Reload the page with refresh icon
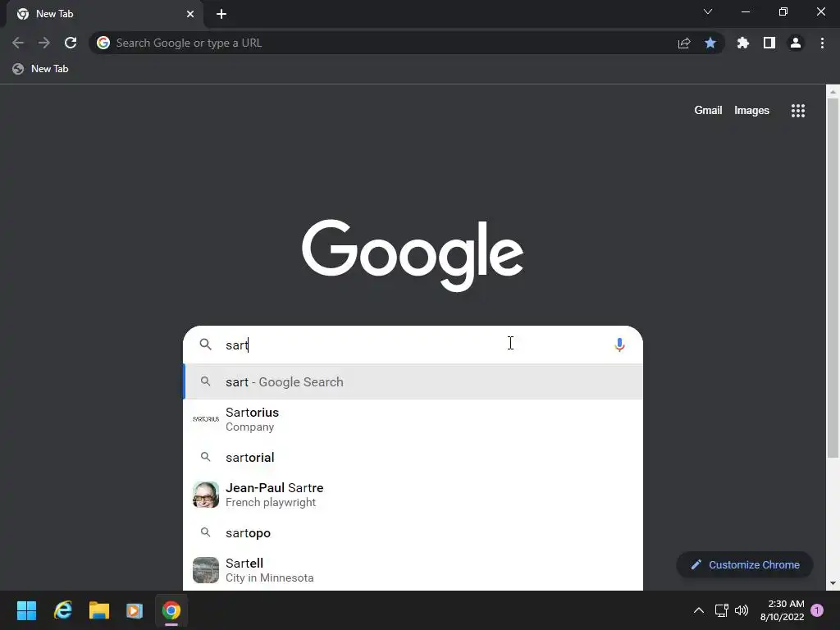 pyautogui.click(x=71, y=43)
